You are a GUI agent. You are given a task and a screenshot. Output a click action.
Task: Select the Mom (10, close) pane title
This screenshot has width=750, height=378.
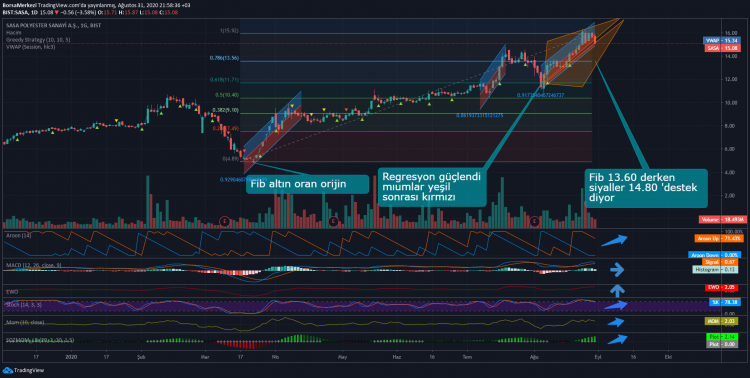point(25,322)
